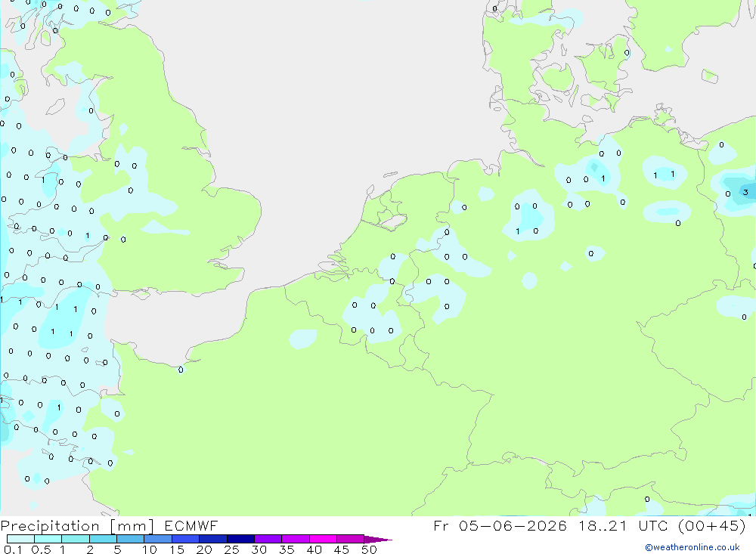Click the '3' precipitation value on the map
The width and height of the screenshot is (756, 554).
point(745,193)
